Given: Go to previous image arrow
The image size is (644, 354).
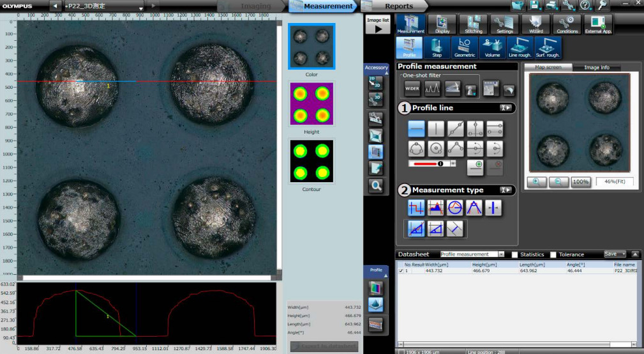Looking at the screenshot, I should [56, 6].
